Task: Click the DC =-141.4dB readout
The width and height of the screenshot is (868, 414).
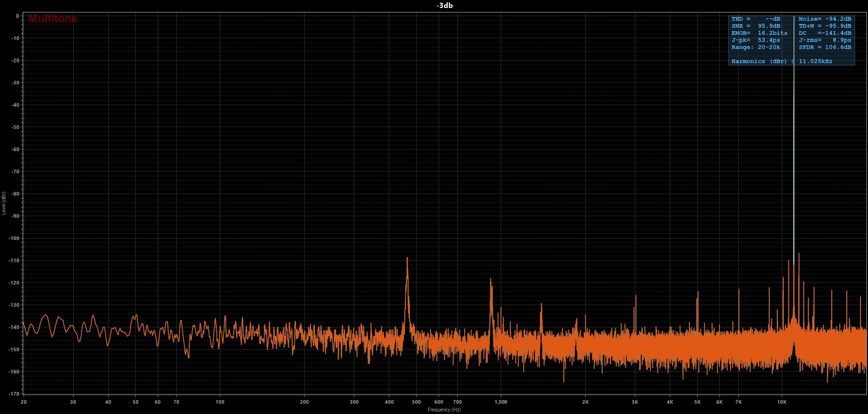Action: 825,33
